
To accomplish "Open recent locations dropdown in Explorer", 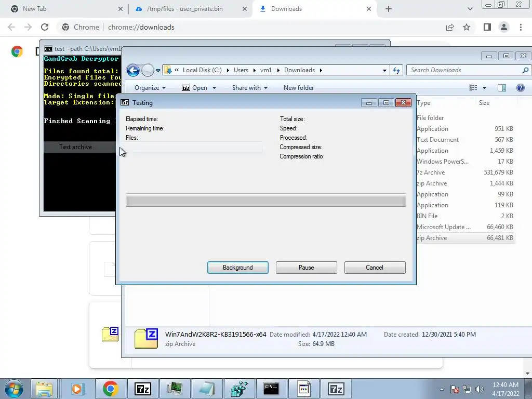I will click(x=158, y=71).
